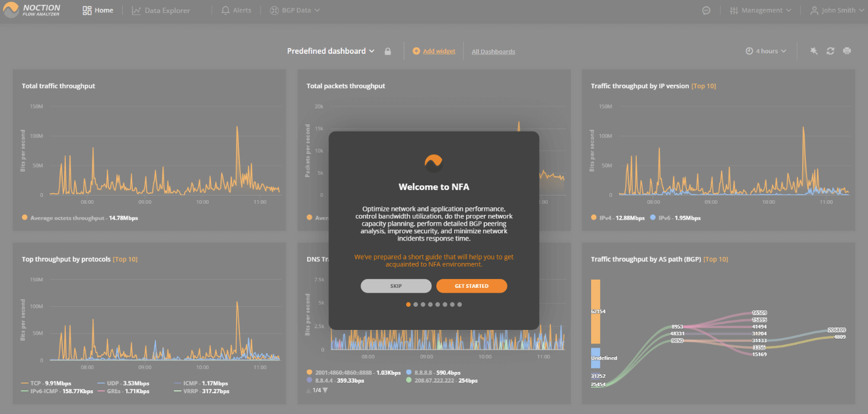
Task: Toggle the Average octets throughput legend series
Action: 80,218
